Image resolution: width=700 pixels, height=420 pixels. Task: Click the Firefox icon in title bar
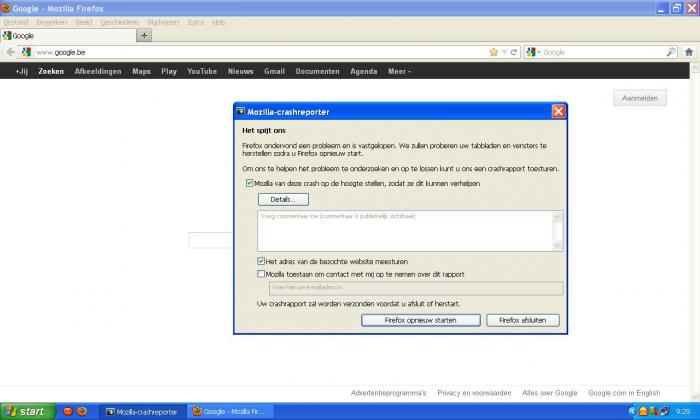(x=6, y=8)
